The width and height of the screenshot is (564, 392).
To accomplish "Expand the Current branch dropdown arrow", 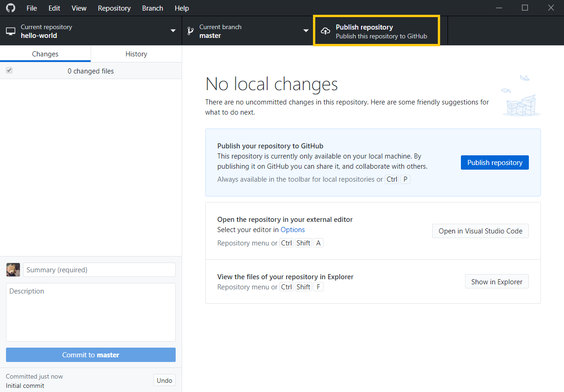I will point(306,31).
